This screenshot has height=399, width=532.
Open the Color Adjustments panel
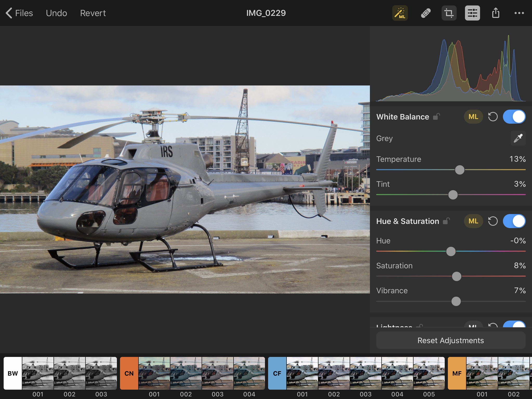pos(472,13)
